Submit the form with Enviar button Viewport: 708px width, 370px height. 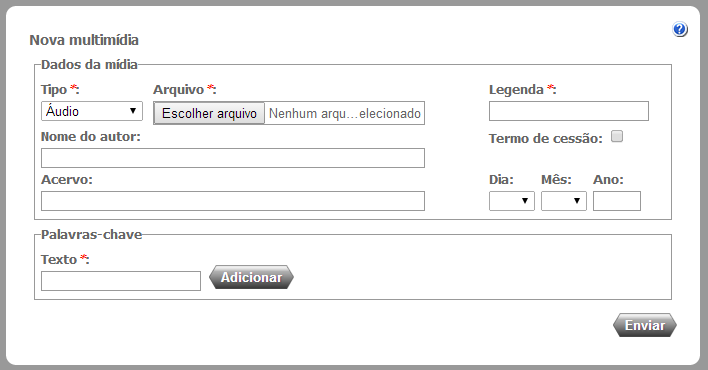click(x=645, y=325)
